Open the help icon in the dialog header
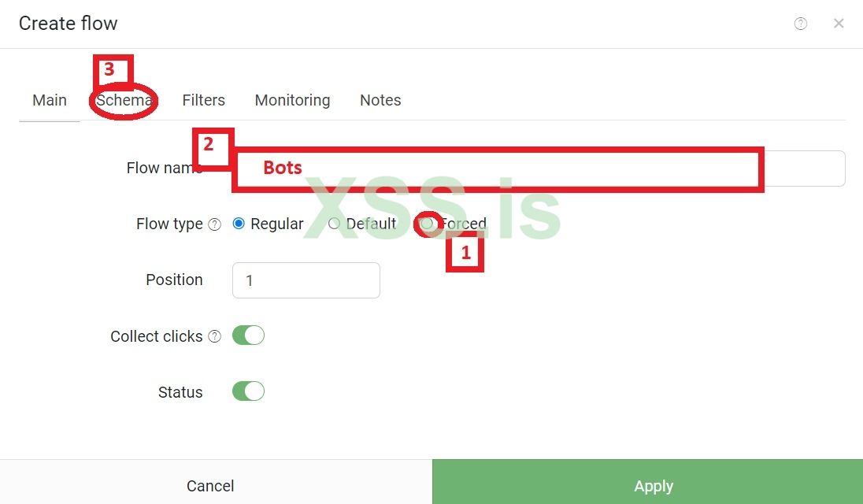This screenshot has width=863, height=504. (801, 24)
